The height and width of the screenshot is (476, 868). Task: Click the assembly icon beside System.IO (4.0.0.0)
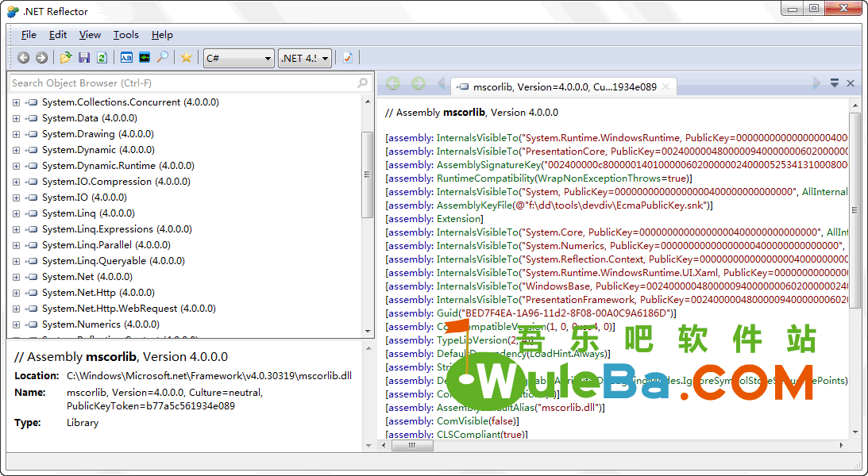tap(32, 198)
